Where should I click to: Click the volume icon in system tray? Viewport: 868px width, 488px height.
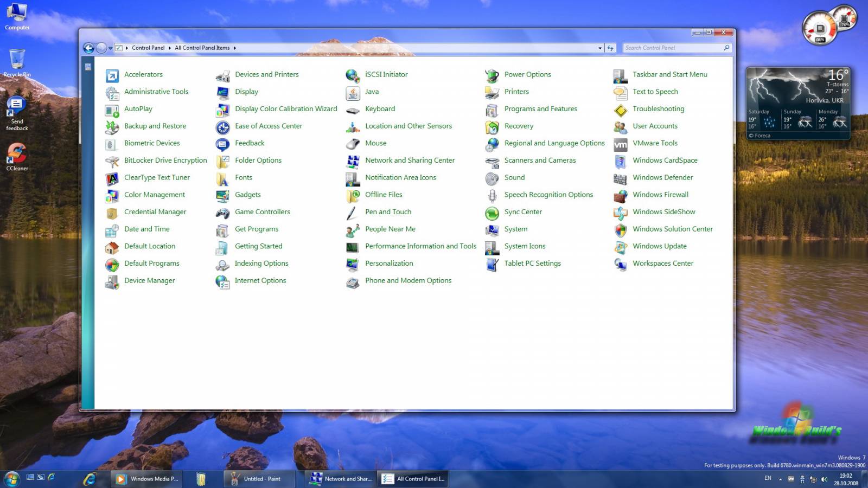(824, 479)
